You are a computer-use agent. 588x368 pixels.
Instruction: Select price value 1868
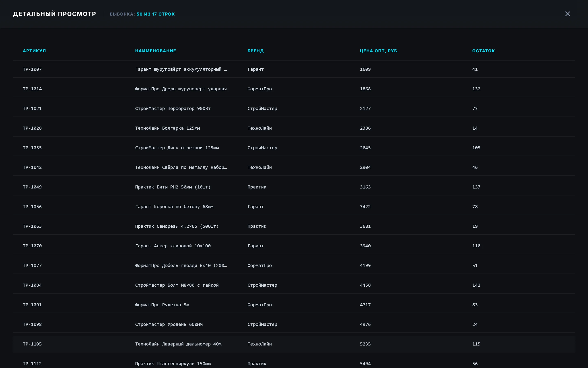(x=365, y=89)
